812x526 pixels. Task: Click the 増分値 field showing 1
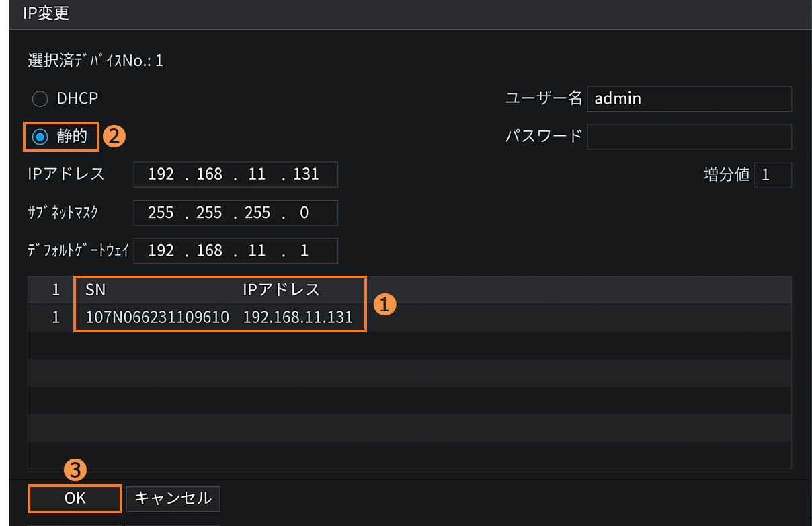point(772,175)
